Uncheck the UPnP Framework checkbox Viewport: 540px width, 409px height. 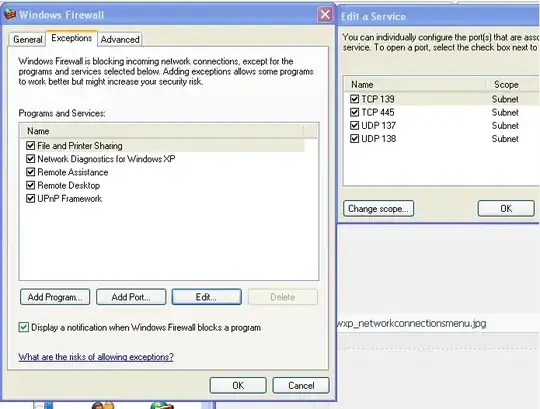tap(30, 198)
